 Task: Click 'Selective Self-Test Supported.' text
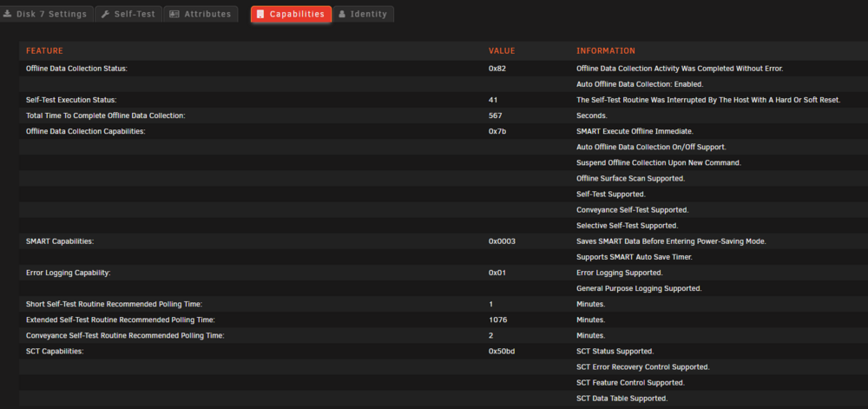(628, 226)
